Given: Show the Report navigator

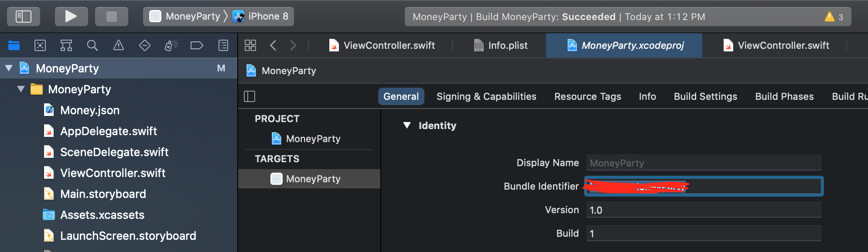Looking at the screenshot, I should 223,45.
